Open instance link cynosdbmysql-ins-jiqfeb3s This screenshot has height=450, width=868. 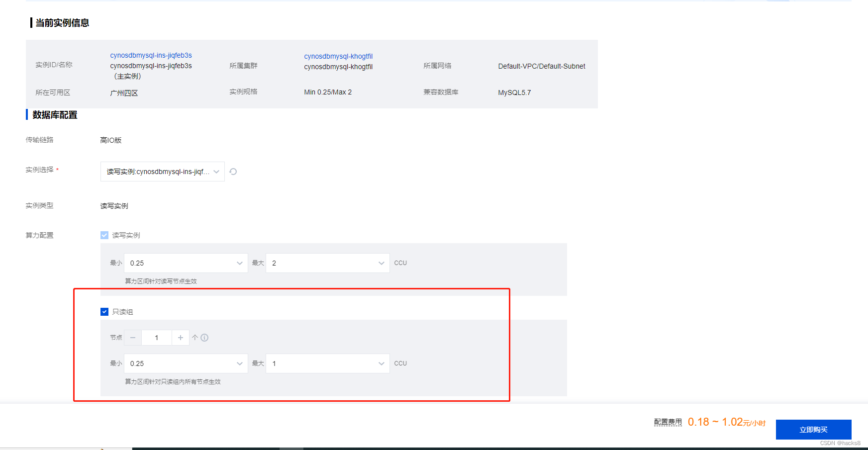pyautogui.click(x=151, y=55)
